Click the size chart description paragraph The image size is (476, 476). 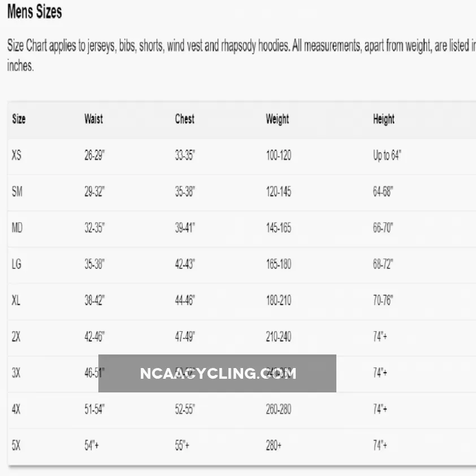point(237,55)
